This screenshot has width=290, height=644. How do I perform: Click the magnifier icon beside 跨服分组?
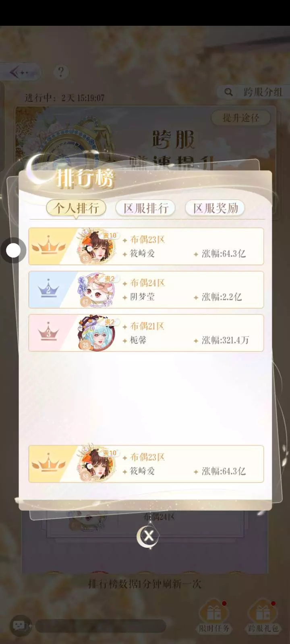[228, 92]
